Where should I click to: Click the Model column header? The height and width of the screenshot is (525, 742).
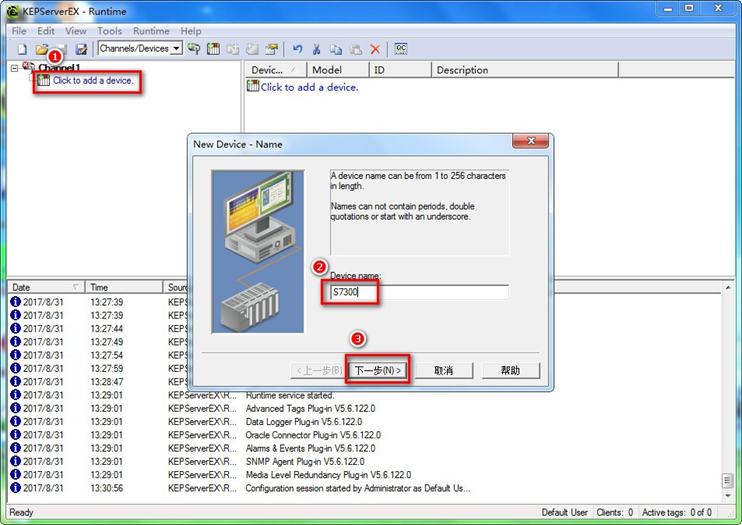(338, 70)
